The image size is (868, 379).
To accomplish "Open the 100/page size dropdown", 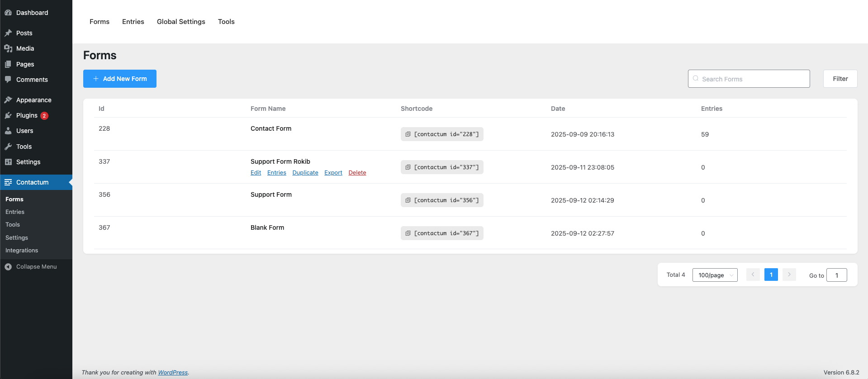I will (715, 275).
